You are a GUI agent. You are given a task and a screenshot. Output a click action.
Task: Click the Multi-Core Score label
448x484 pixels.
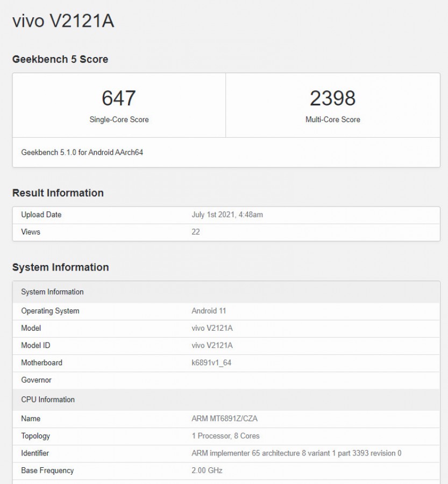point(333,119)
